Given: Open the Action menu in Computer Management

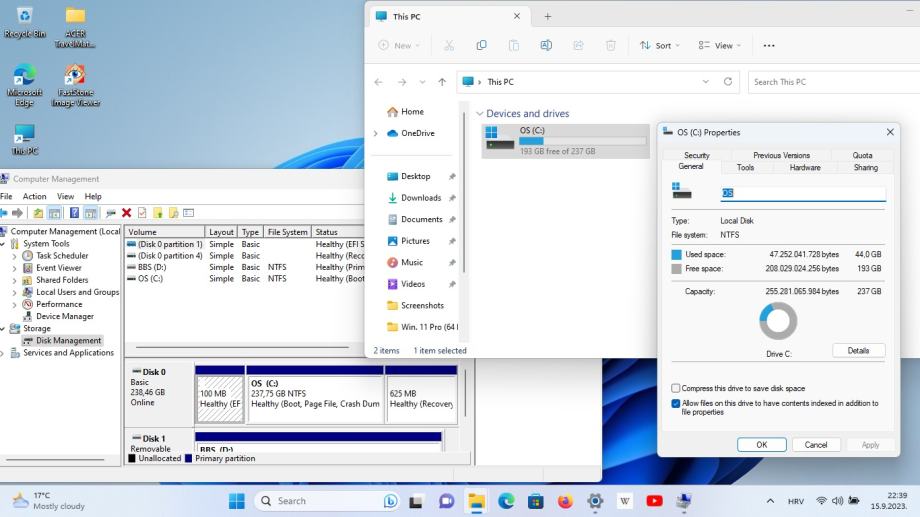Looking at the screenshot, I should coord(35,196).
